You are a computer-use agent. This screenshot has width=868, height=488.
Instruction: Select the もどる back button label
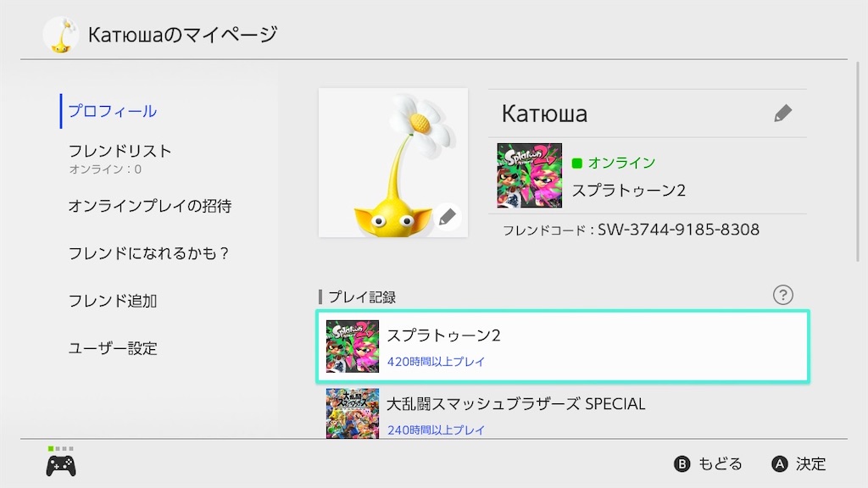720,463
